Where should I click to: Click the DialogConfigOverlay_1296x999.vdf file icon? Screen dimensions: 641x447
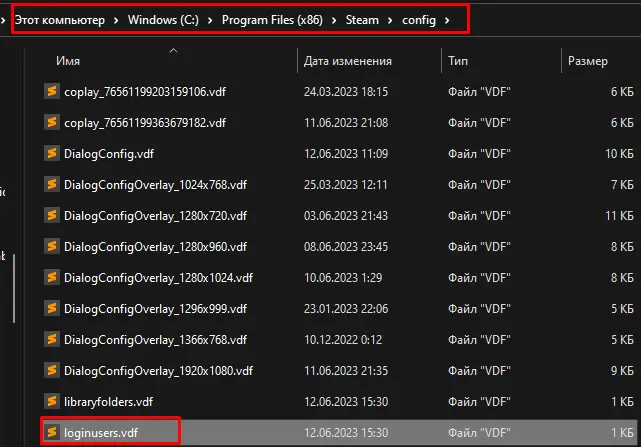click(x=52, y=309)
